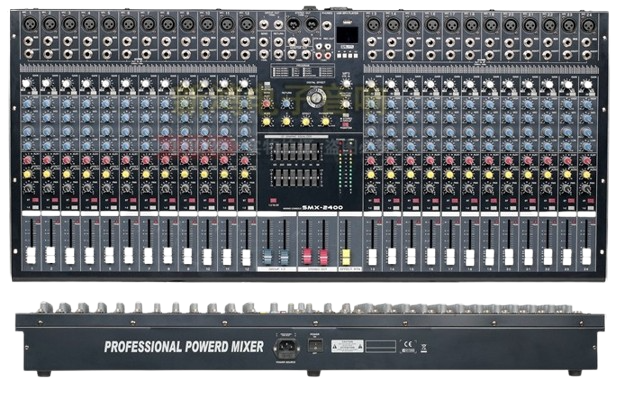Image resolution: width=625 pixels, height=399 pixels.
Task: Click channel 16 grey pan knob
Action: [430, 189]
